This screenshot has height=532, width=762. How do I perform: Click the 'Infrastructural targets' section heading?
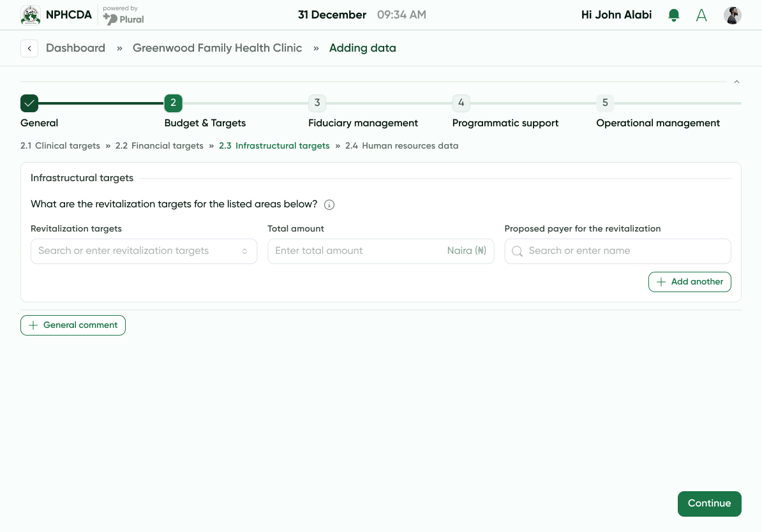click(82, 178)
